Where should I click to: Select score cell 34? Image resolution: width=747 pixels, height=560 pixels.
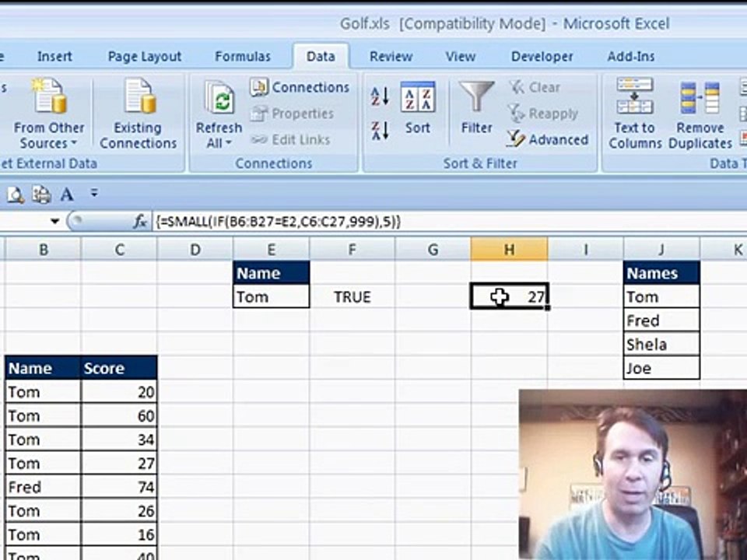(x=119, y=439)
